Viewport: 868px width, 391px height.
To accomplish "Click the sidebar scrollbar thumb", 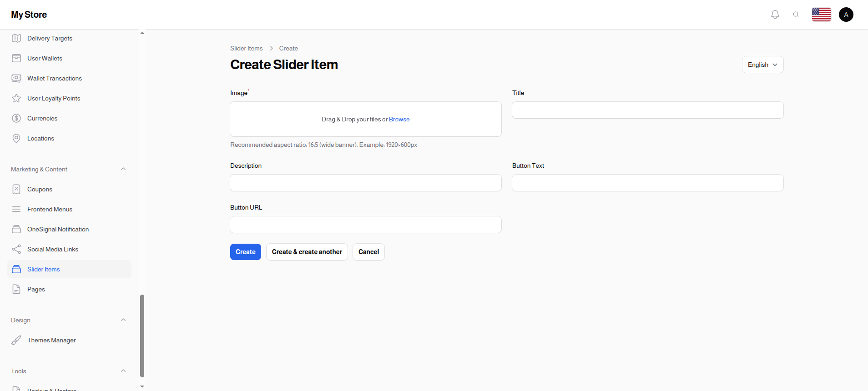I will point(142,336).
